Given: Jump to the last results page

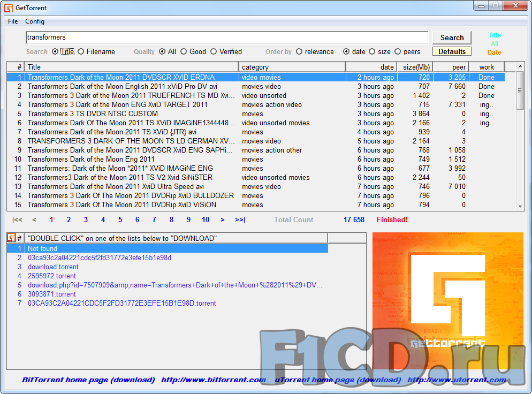Looking at the screenshot, I should [x=240, y=220].
